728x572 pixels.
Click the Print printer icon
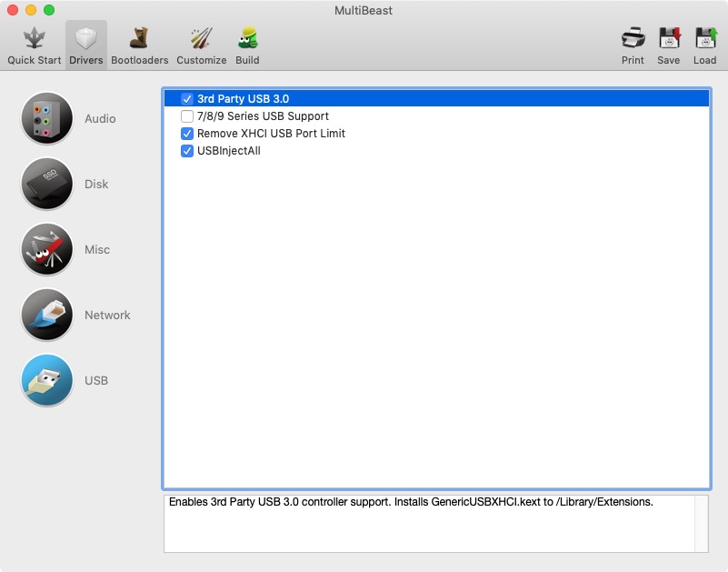633,38
